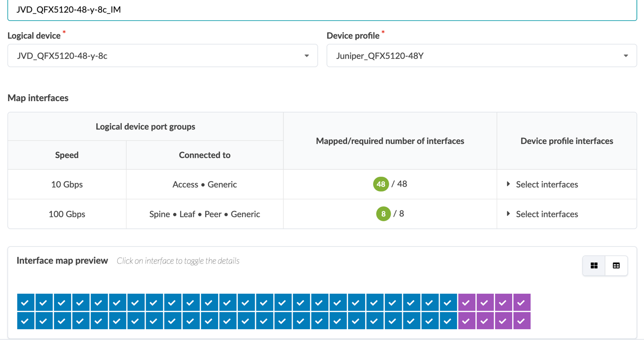This screenshot has width=644, height=340.
Task: Switch to table view of interface map
Action: coord(616,266)
